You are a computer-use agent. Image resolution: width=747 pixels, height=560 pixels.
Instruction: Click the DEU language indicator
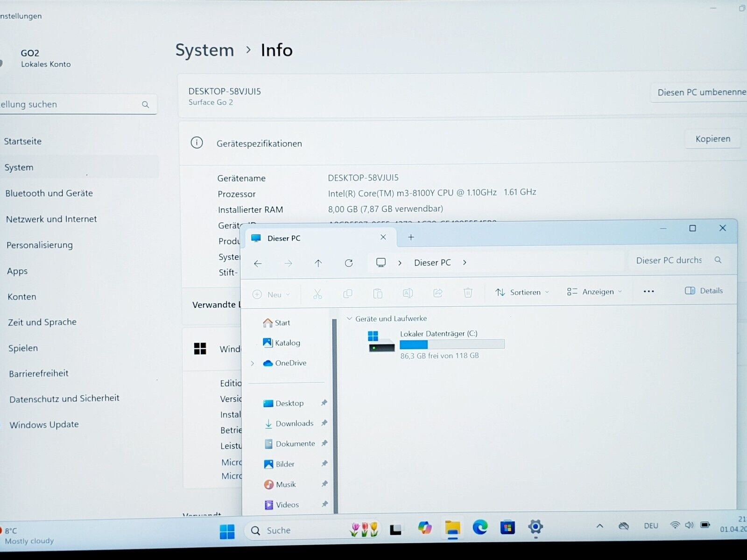pyautogui.click(x=651, y=526)
